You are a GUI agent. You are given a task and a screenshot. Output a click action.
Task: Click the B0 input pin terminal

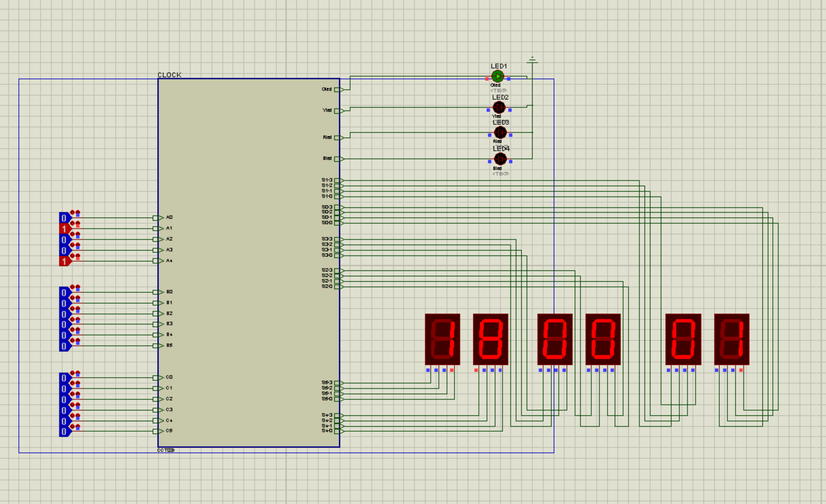[158, 292]
